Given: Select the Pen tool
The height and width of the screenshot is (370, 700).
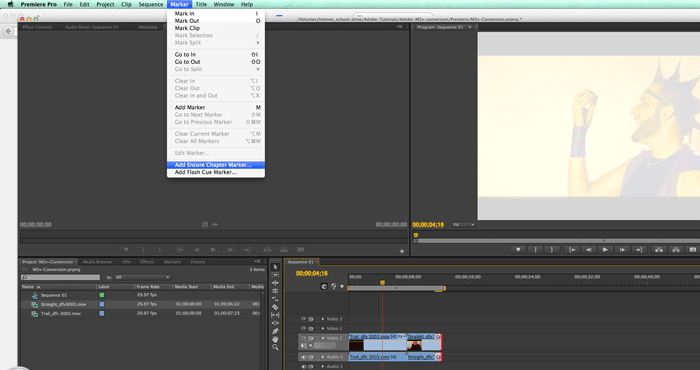Looking at the screenshot, I should point(275,331).
